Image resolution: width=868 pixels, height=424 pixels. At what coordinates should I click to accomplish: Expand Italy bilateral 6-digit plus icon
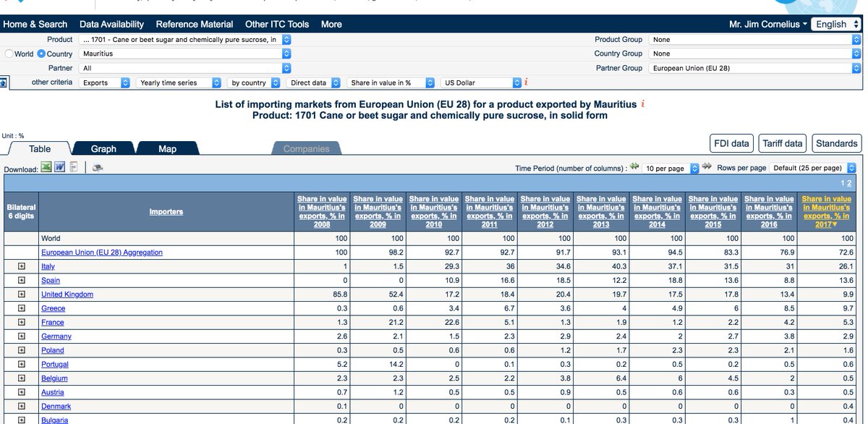point(21,266)
